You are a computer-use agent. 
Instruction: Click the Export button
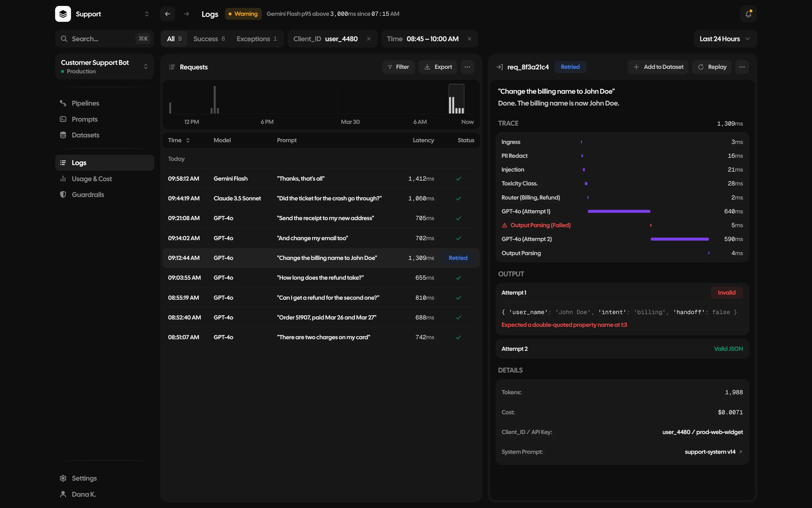[438, 67]
